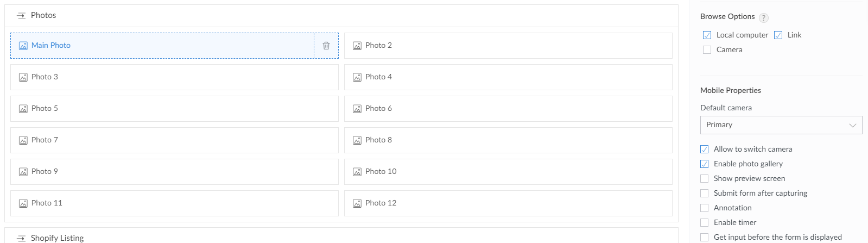Tick the Annotation checkbox
The height and width of the screenshot is (243, 868).
point(705,208)
